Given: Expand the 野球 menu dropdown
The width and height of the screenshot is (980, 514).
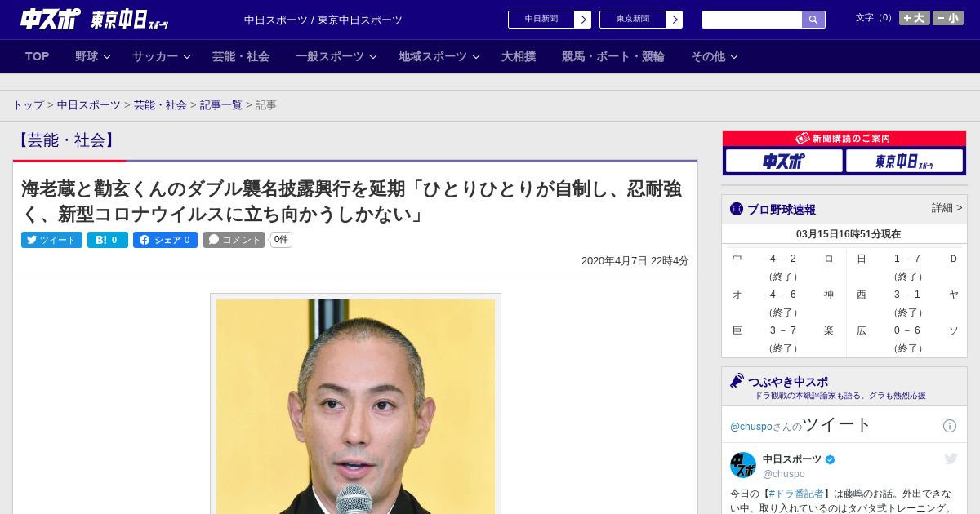Looking at the screenshot, I should coord(93,56).
